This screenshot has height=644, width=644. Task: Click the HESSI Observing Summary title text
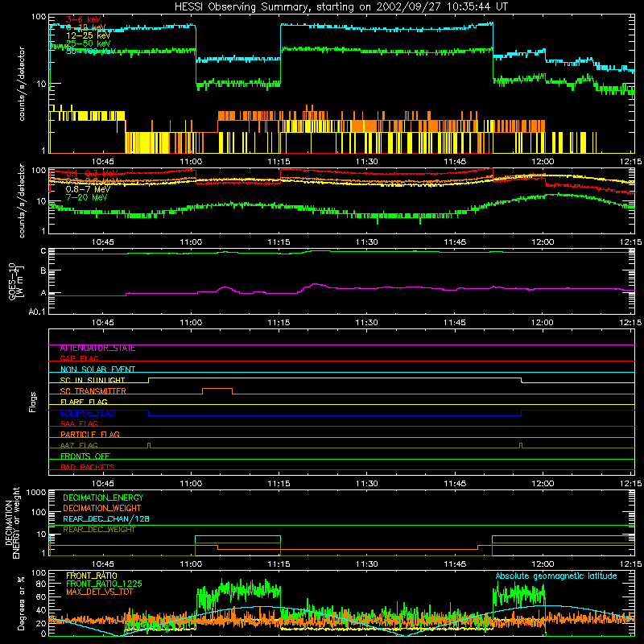point(341,7)
